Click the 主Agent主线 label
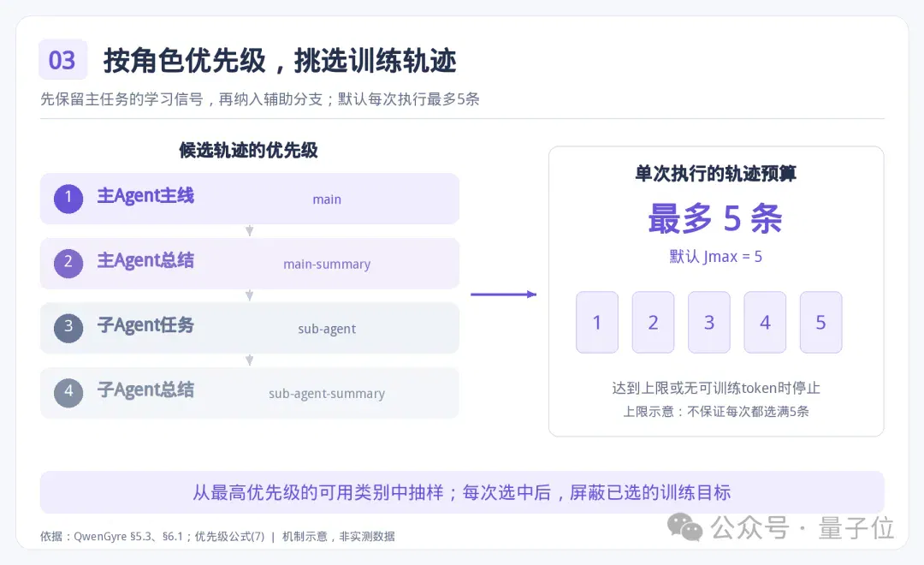 pyautogui.click(x=145, y=196)
